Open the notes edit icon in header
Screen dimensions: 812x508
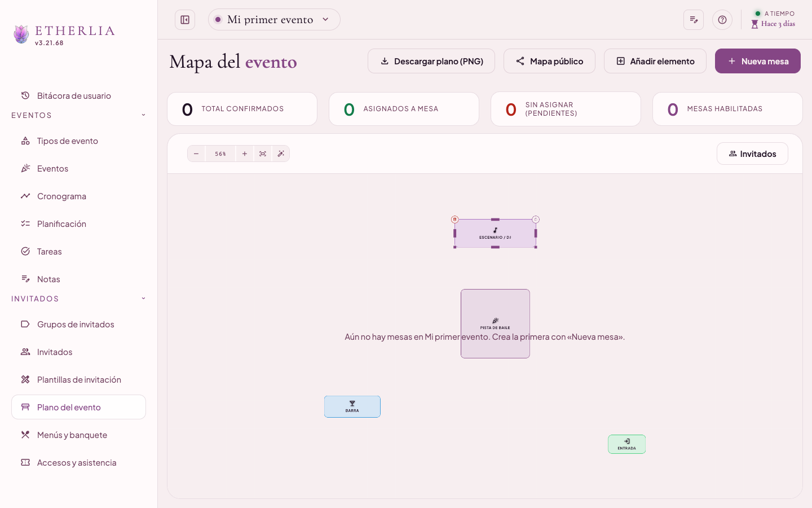pos(694,20)
